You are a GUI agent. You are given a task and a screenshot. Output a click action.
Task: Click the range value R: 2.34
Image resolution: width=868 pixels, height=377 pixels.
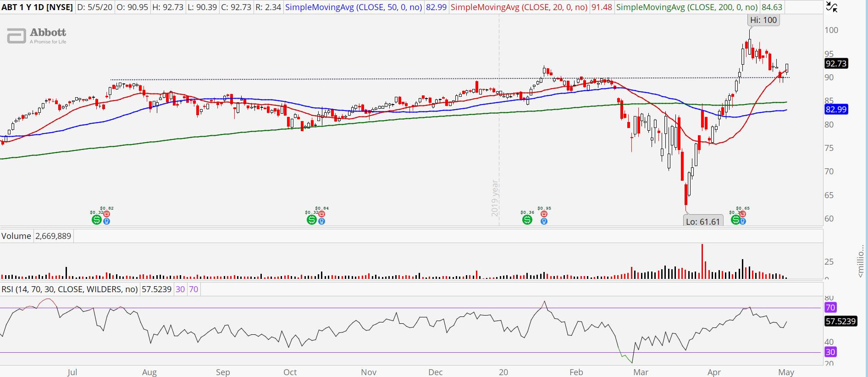point(268,7)
